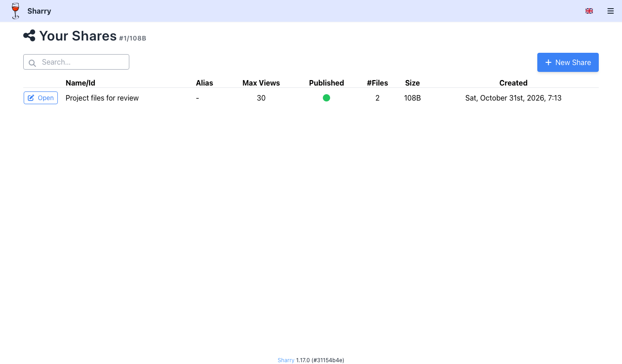Viewport: 622px width, 364px height.
Task: Click the Max Views value 30
Action: (261, 98)
